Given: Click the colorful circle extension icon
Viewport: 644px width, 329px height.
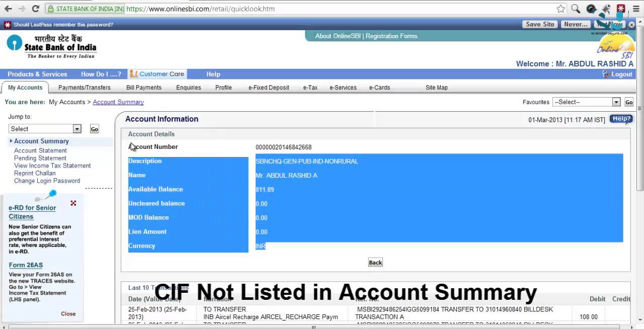Looking at the screenshot, I should [591, 9].
